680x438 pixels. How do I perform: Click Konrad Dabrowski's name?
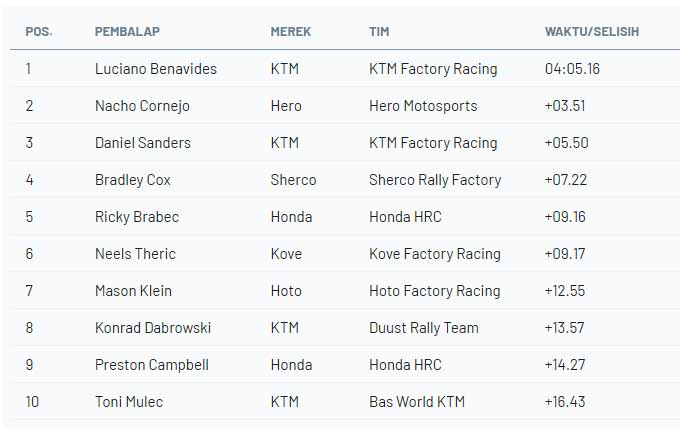153,328
